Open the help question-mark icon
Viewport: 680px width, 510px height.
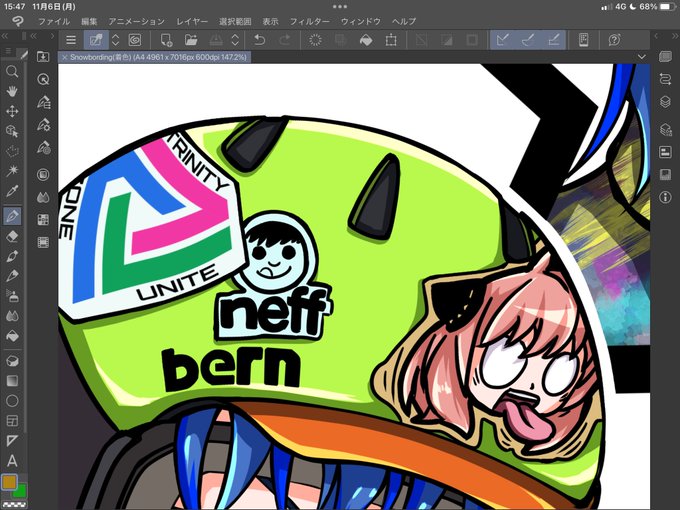tap(614, 40)
